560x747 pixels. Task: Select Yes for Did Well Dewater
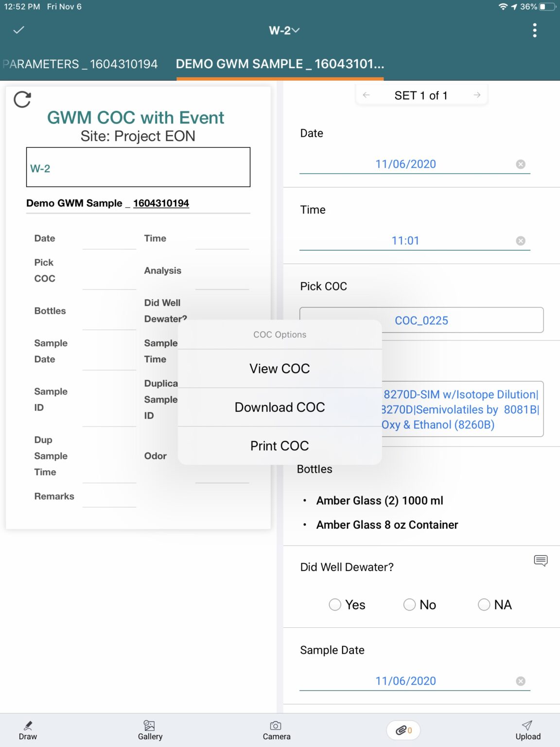point(335,605)
